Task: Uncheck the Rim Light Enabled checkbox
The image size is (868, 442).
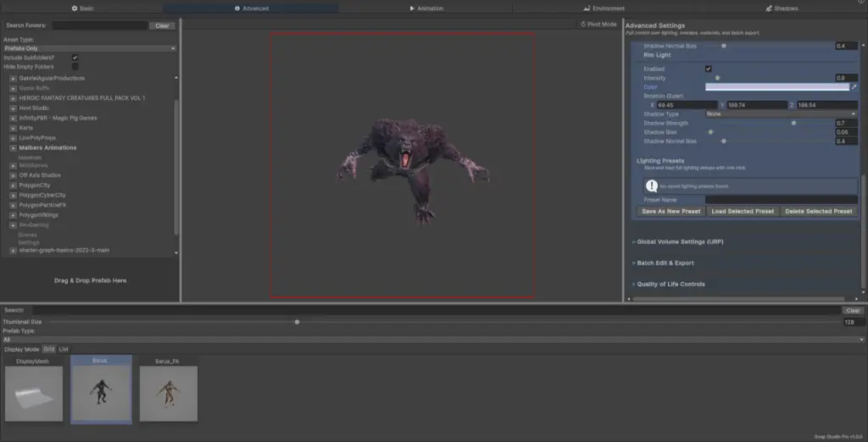Action: coord(708,69)
